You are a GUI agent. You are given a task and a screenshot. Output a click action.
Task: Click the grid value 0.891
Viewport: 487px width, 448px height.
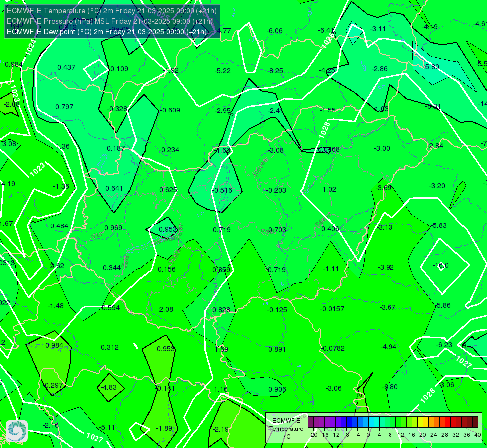(277, 349)
